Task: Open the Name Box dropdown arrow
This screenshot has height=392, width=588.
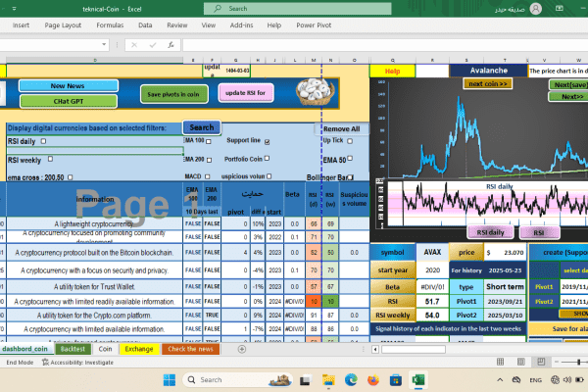Action: 104,45
